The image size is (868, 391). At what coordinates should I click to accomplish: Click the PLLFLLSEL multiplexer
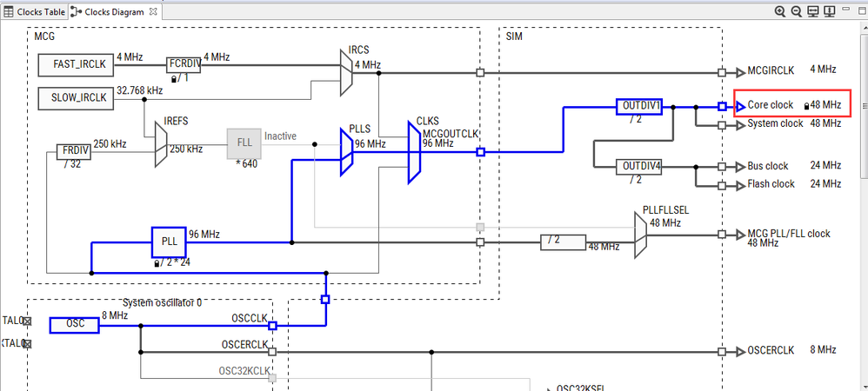(x=640, y=235)
